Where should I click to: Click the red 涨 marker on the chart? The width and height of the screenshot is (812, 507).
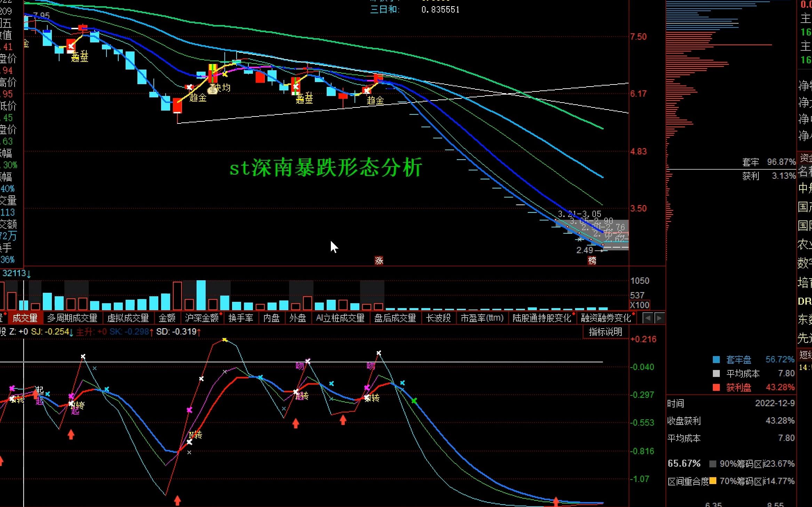[x=379, y=260]
